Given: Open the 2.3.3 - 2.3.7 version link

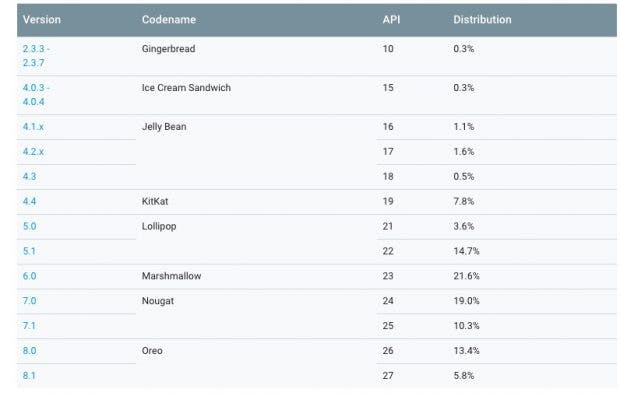Looking at the screenshot, I should 36,56.
